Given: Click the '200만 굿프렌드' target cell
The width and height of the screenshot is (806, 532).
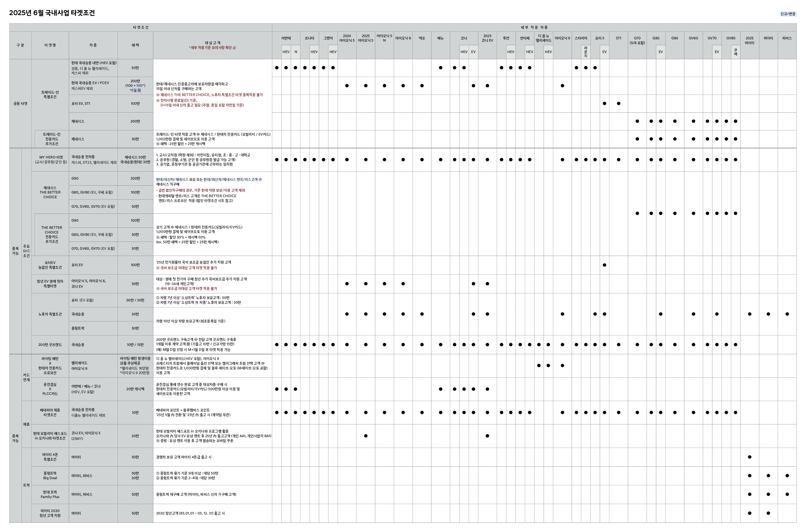Looking at the screenshot, I should coord(50,345).
